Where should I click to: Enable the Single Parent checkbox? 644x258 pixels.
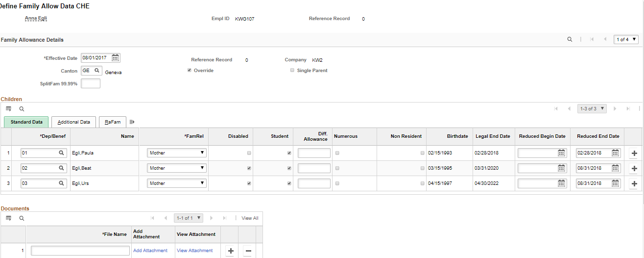click(292, 70)
